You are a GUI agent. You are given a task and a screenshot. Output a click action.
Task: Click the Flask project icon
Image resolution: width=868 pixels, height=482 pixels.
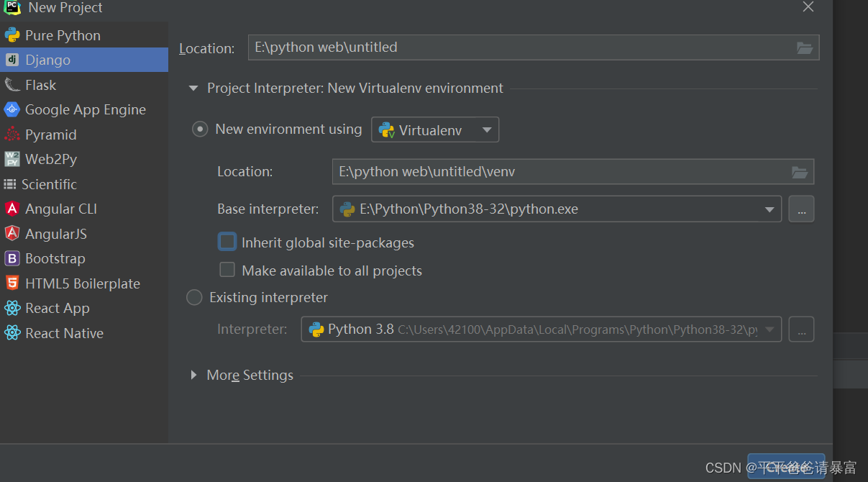point(12,85)
